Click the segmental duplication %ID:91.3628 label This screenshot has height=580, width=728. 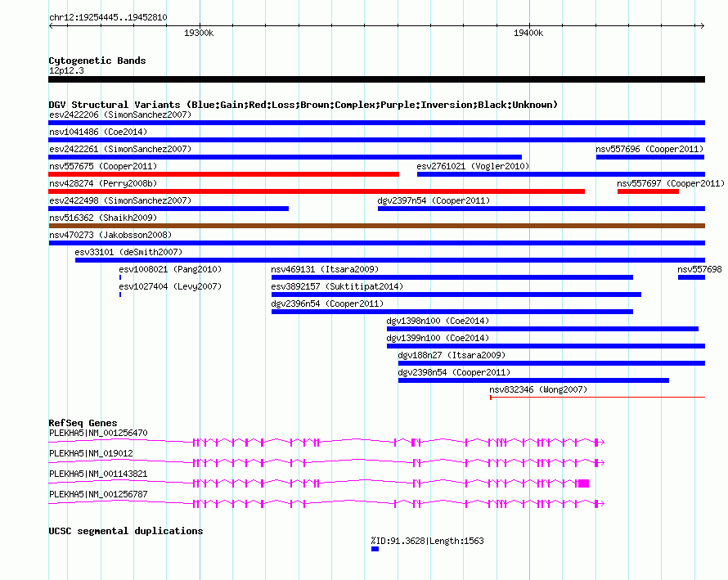pyautogui.click(x=428, y=541)
